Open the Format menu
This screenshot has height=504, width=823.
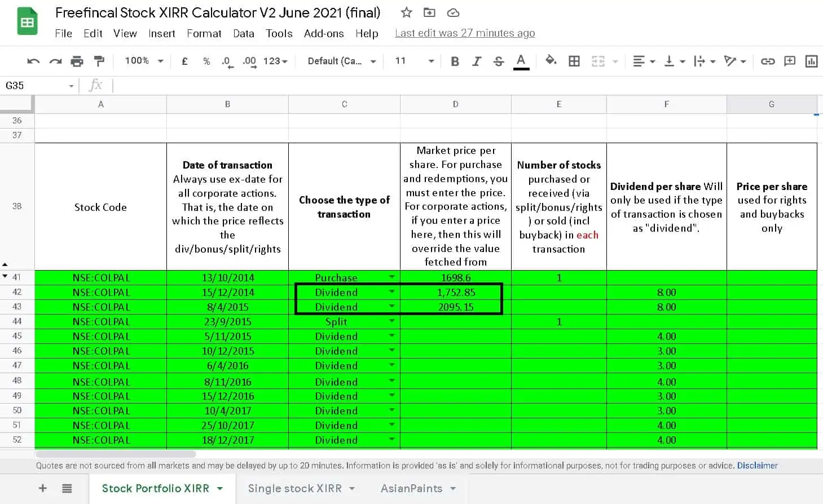coord(204,33)
